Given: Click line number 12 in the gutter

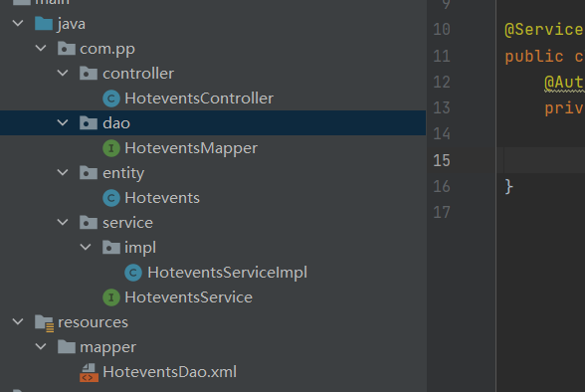Looking at the screenshot, I should coord(442,82).
